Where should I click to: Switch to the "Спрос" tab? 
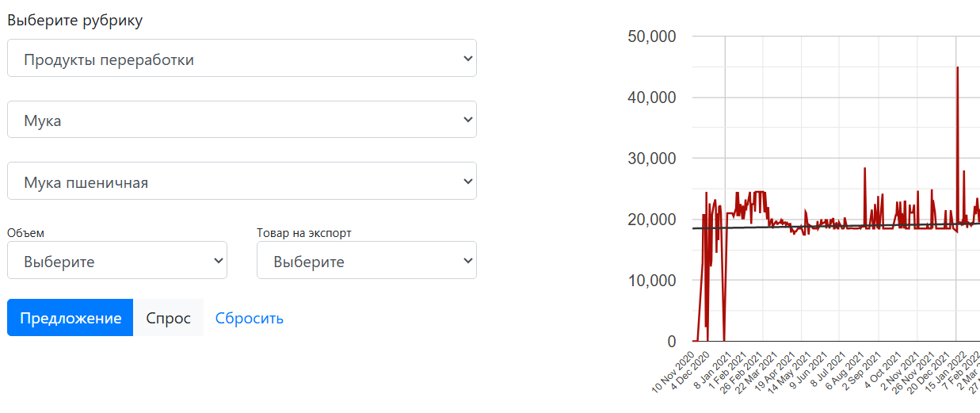(168, 318)
